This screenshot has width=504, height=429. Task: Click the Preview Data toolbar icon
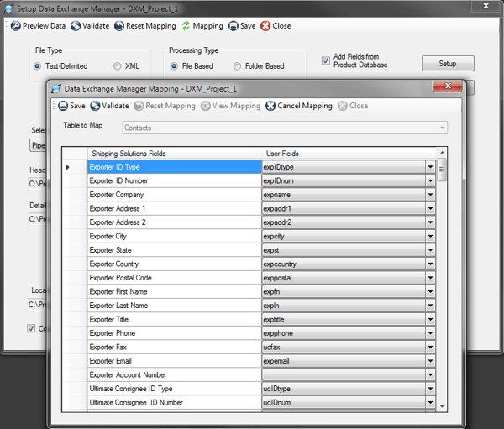(14, 26)
